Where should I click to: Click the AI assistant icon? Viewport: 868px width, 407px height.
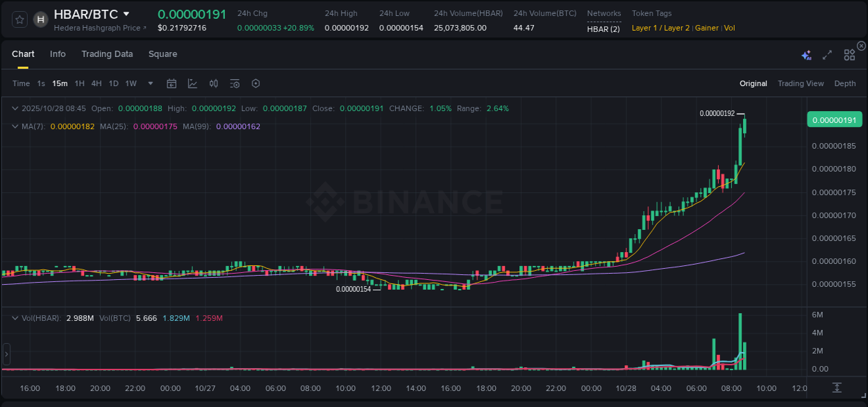click(x=806, y=53)
